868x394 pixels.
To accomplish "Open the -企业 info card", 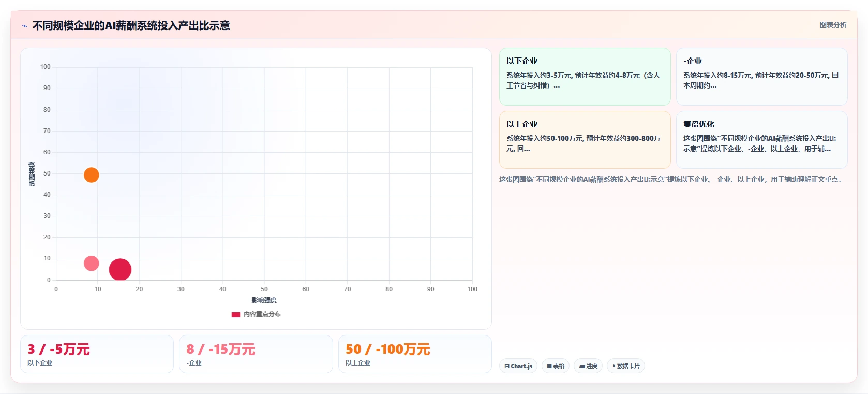I will [761, 77].
